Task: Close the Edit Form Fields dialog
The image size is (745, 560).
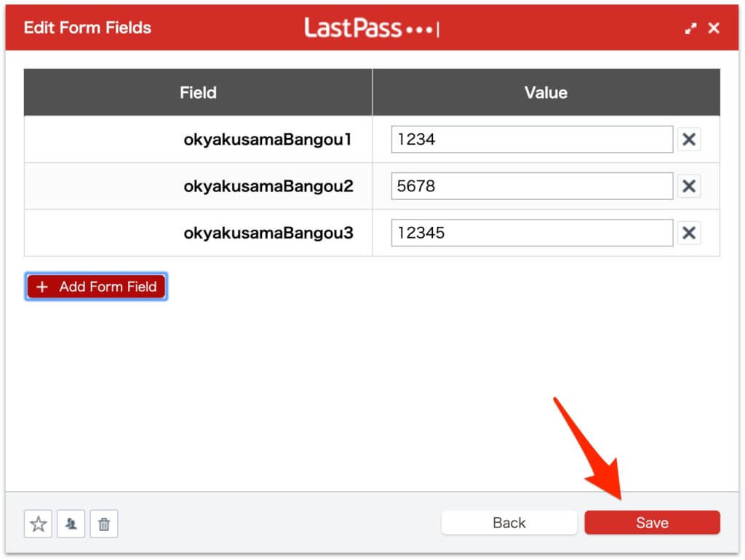Action: click(713, 28)
